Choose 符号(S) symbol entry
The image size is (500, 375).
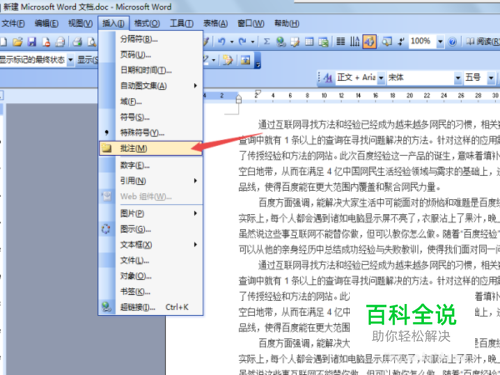[151, 117]
